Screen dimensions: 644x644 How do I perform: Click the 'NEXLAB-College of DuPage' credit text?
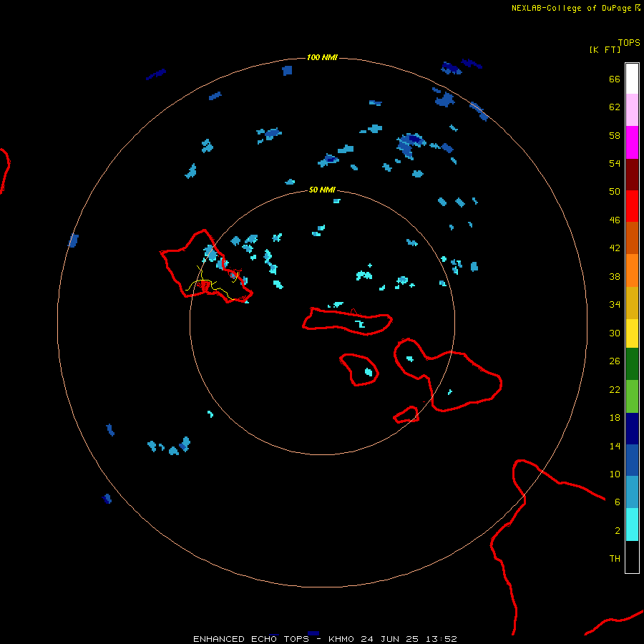pos(572,8)
